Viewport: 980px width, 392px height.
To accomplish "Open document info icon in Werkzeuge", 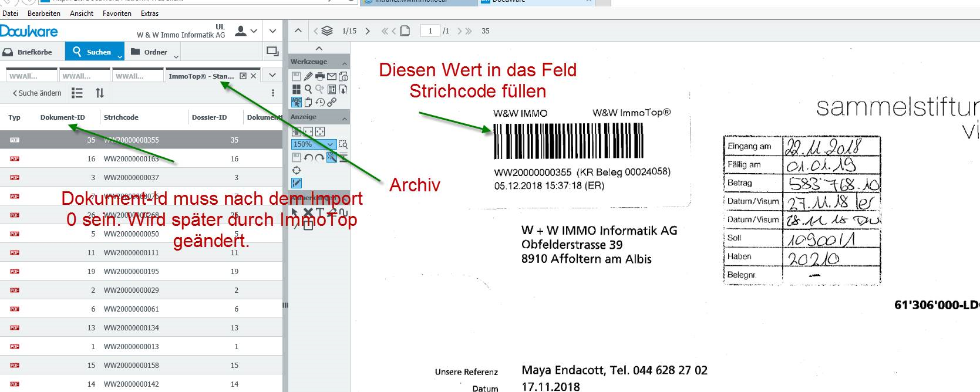I will [x=343, y=76].
